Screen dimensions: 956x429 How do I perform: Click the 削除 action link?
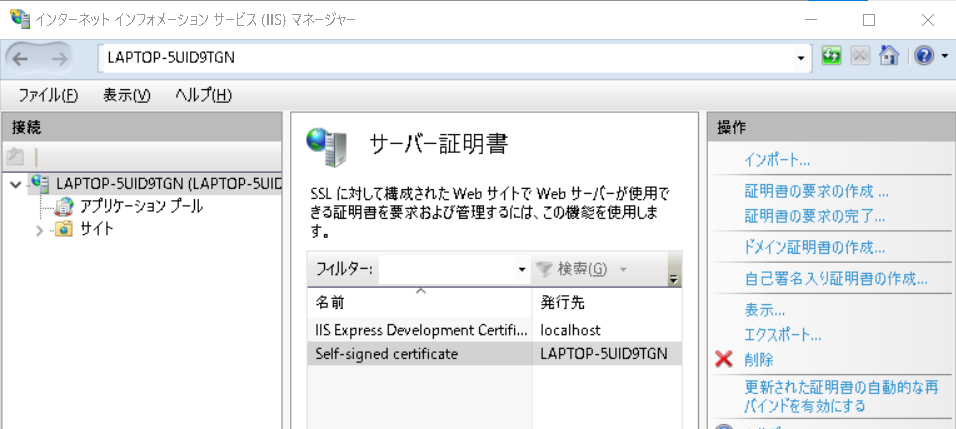(758, 360)
